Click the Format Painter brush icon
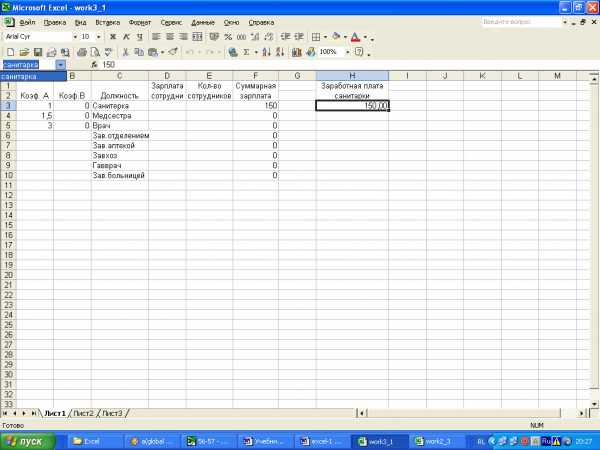 pyautogui.click(x=172, y=52)
